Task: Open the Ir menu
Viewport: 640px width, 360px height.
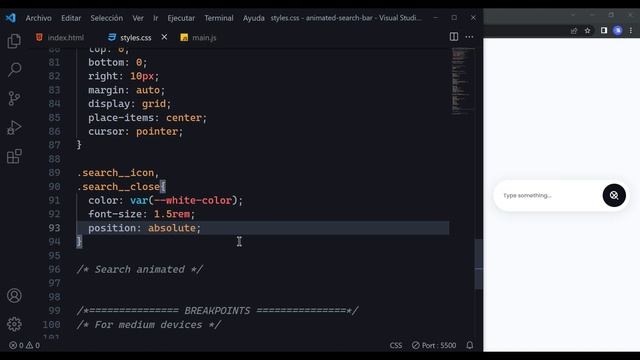Action: [x=156, y=18]
